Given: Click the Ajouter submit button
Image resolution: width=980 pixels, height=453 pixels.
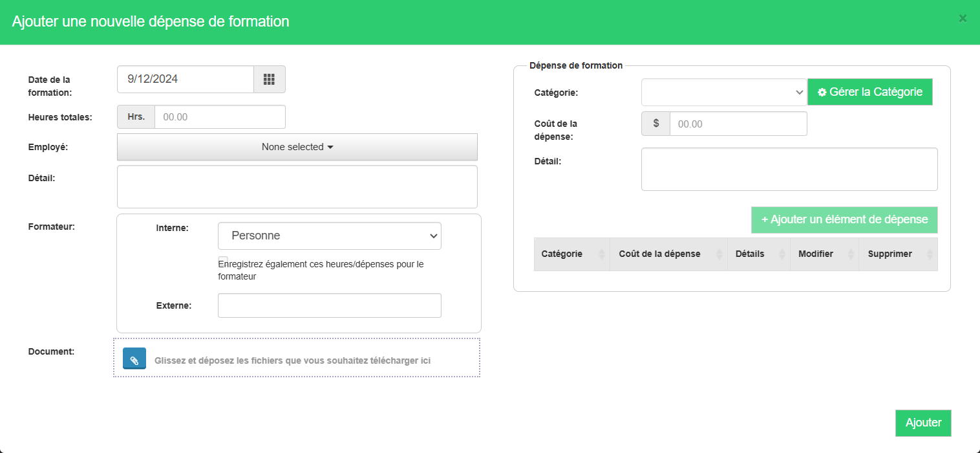Looking at the screenshot, I should (922, 423).
